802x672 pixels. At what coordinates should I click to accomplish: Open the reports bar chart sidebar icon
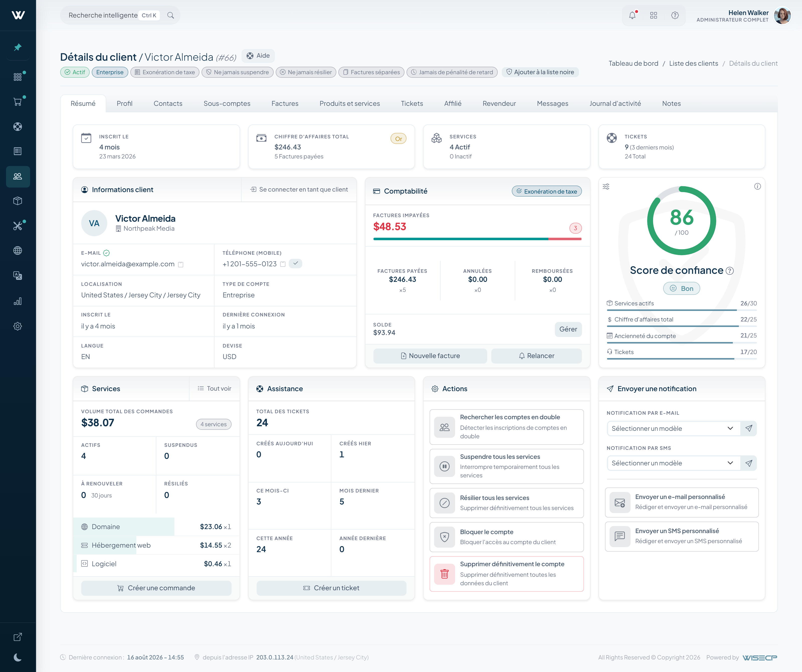18,301
